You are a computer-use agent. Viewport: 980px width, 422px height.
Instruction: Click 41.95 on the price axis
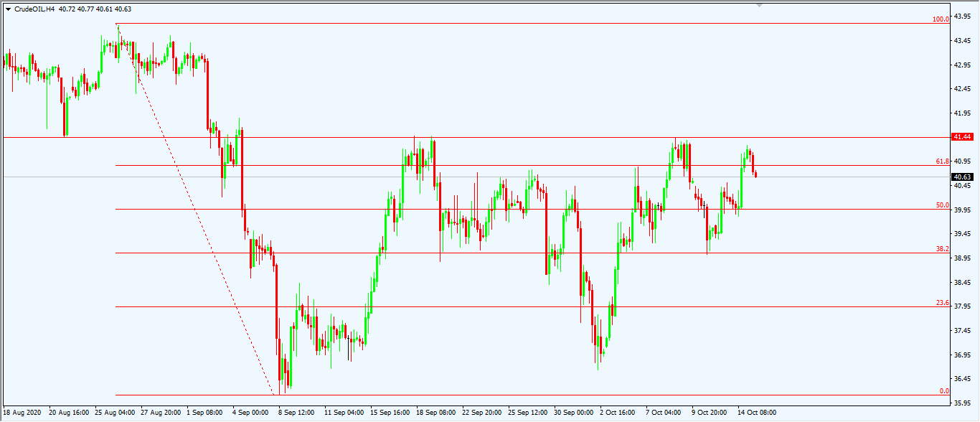[963, 113]
